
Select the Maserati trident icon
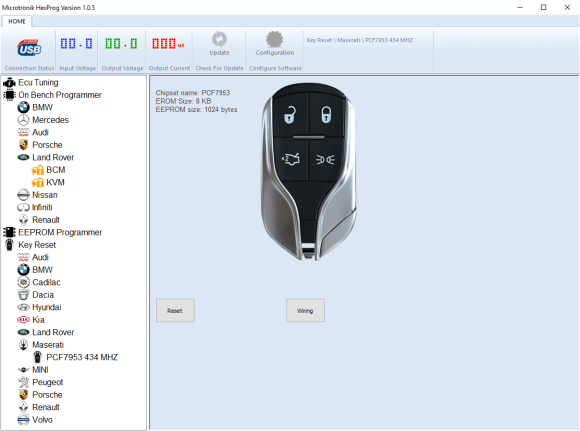coord(23,345)
